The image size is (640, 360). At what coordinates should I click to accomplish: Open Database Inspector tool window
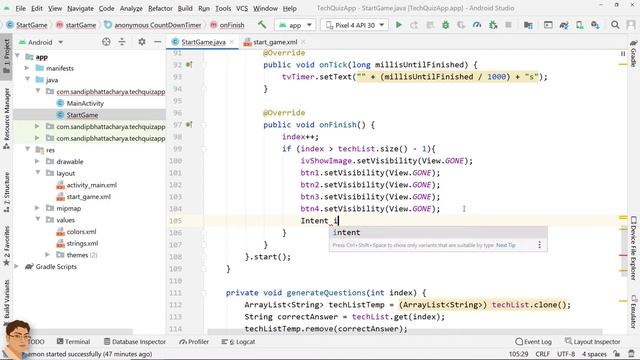pos(135,342)
